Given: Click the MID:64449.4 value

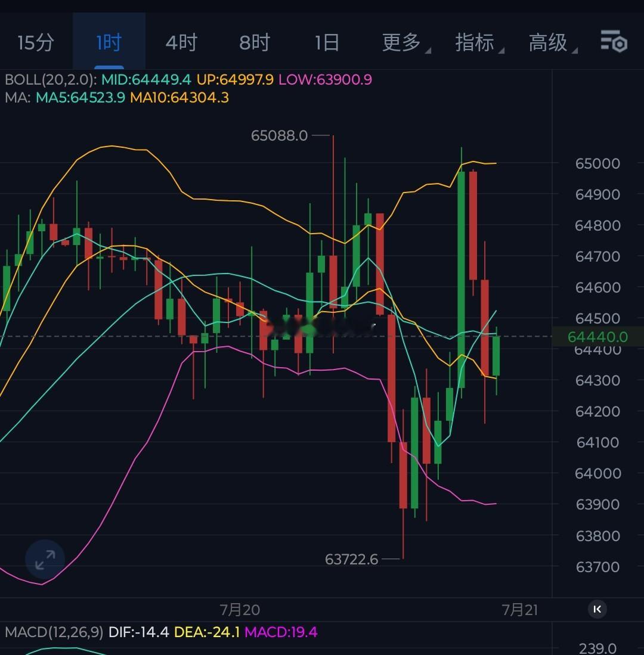Looking at the screenshot, I should [146, 79].
